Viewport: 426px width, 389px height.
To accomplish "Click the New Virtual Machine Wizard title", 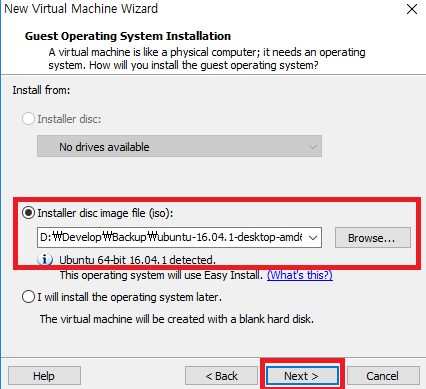I will point(81,9).
